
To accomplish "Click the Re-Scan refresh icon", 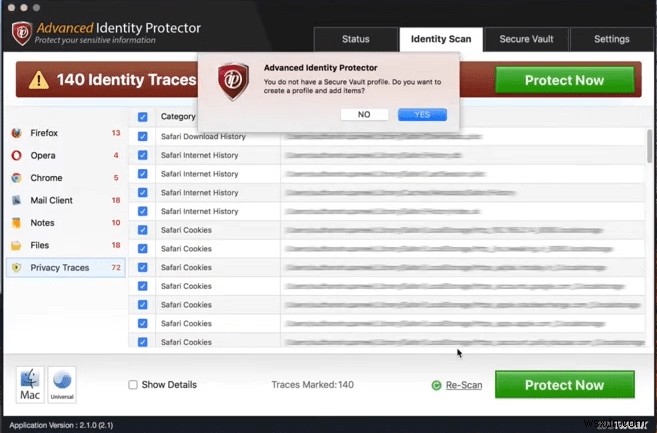I will [x=436, y=385].
